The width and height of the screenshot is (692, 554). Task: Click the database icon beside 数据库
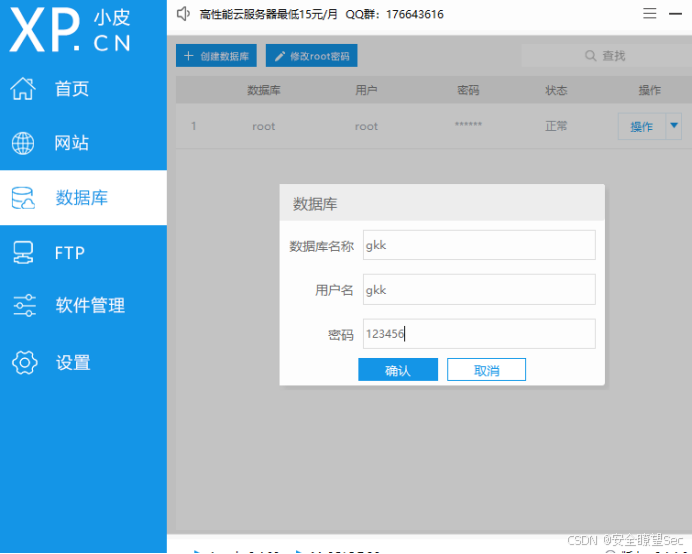tap(23, 198)
